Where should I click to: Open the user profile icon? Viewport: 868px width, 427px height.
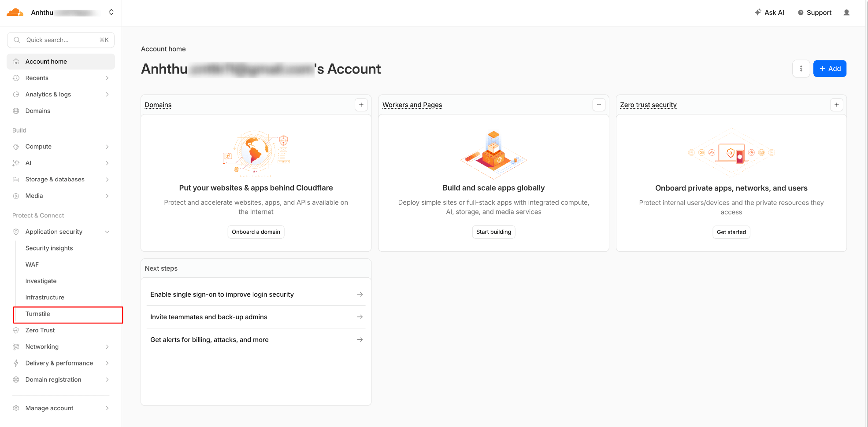tap(846, 13)
